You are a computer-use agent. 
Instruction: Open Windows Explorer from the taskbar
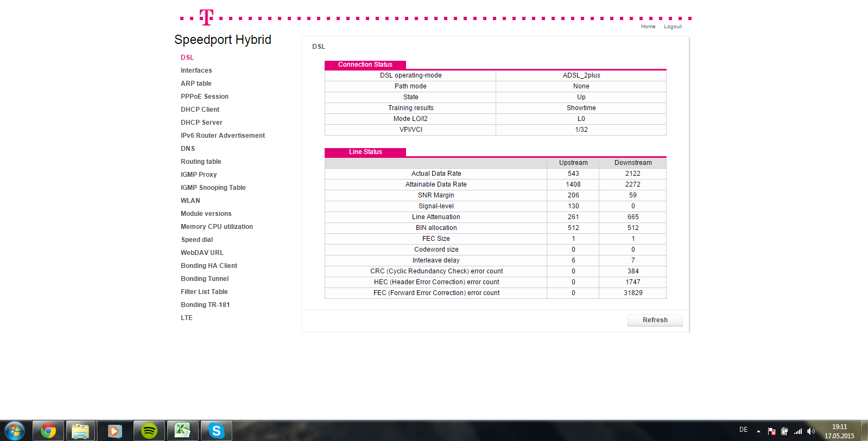pos(80,431)
